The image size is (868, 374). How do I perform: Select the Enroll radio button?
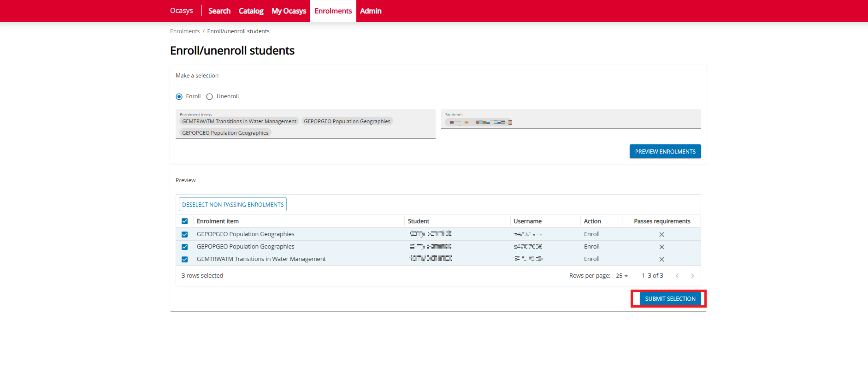pyautogui.click(x=179, y=96)
